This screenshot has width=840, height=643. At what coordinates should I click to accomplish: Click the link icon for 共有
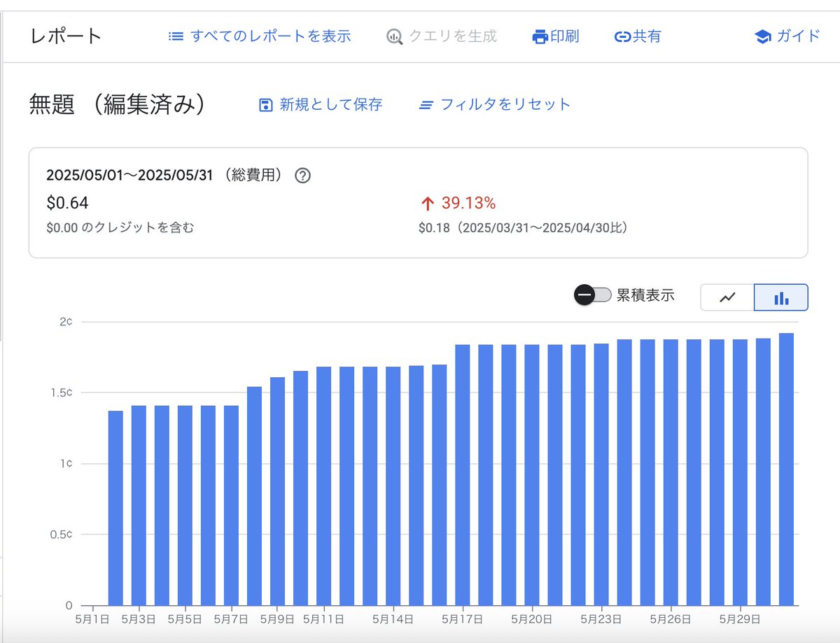622,37
